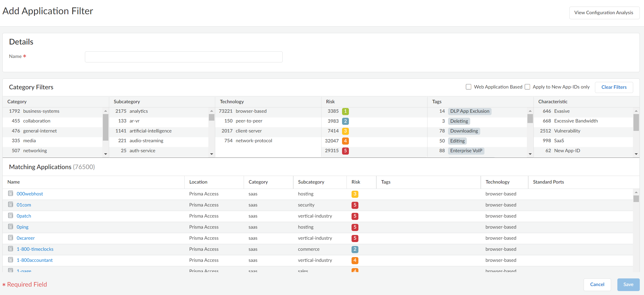The image size is (644, 295).
Task: Select the red risk level 5 filter badge
Action: point(345,151)
